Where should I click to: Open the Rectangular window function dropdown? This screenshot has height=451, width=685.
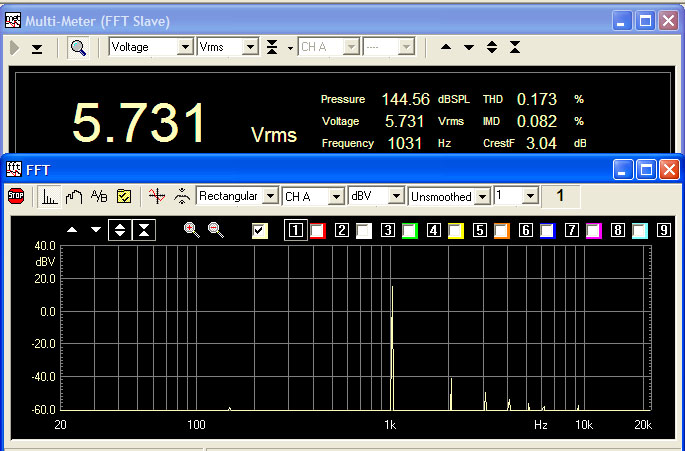269,196
